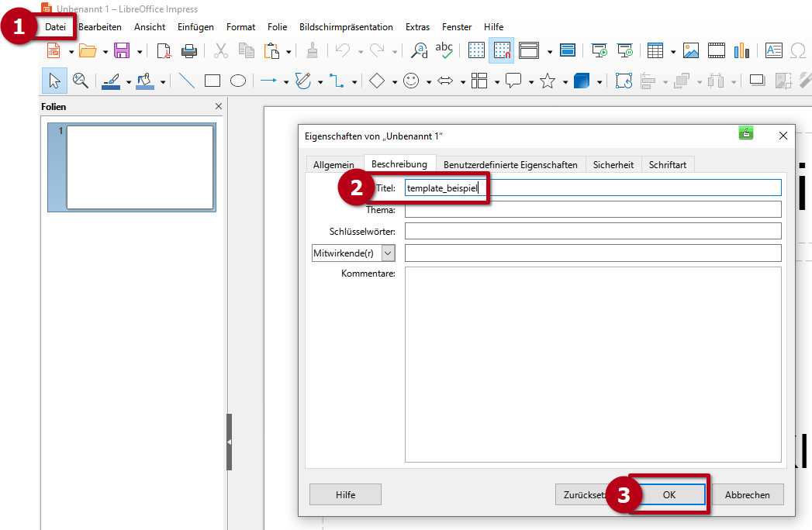Open the Insert Table dropdown arrow
Viewport: 812px width, 530px height.
[672, 52]
